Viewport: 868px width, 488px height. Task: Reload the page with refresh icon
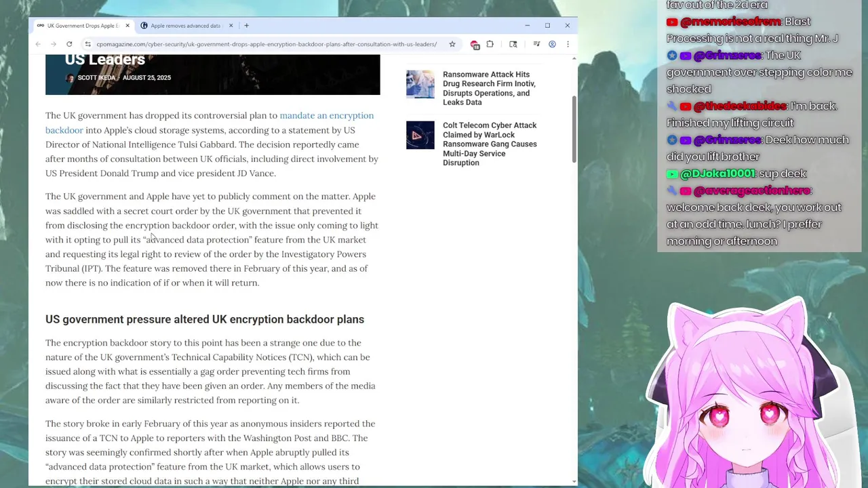click(69, 44)
